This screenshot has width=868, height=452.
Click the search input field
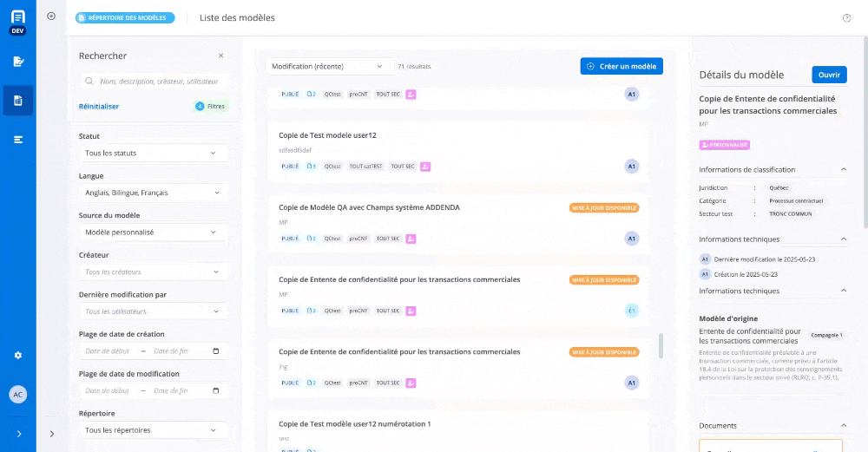click(x=161, y=82)
